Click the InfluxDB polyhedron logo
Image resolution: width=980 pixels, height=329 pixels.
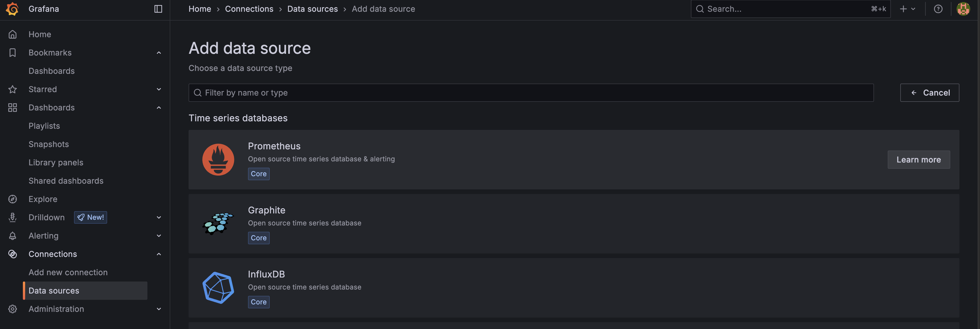point(218,288)
